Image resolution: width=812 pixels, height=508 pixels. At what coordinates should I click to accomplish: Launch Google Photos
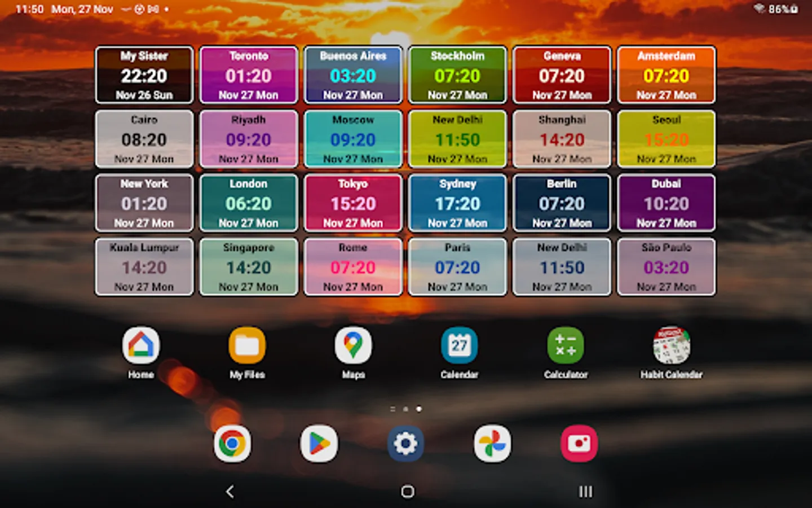click(492, 444)
